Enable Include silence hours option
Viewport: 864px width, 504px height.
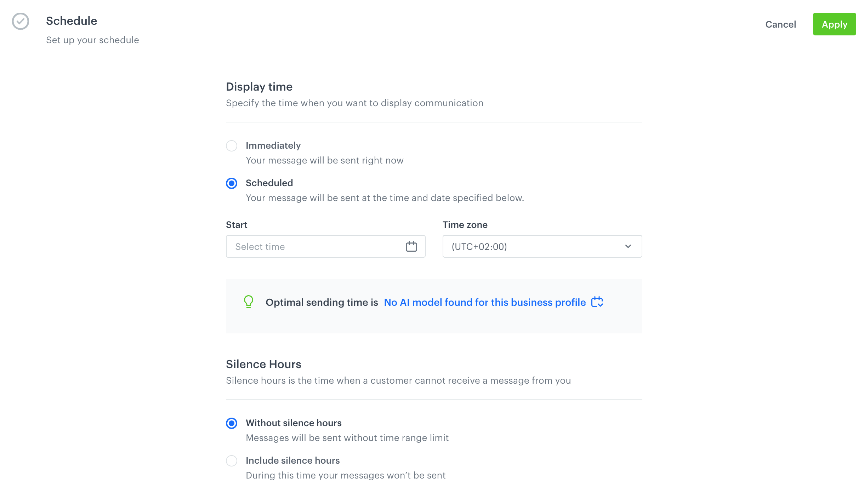tap(232, 461)
